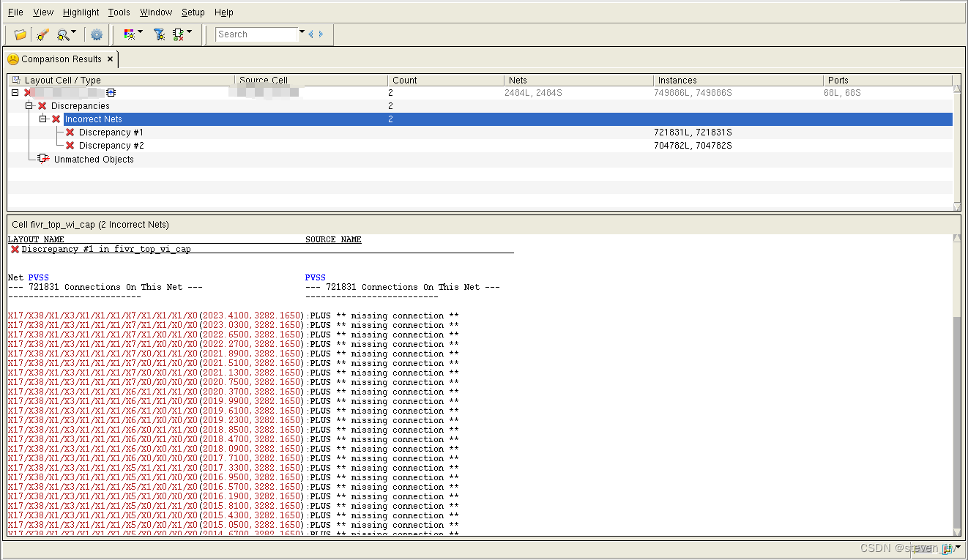Open the setup gear icon
Screen dimensions: 968x560
click(97, 34)
